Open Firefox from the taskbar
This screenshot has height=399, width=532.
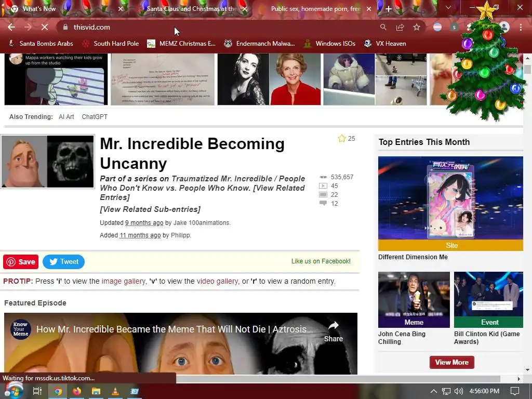click(77, 391)
